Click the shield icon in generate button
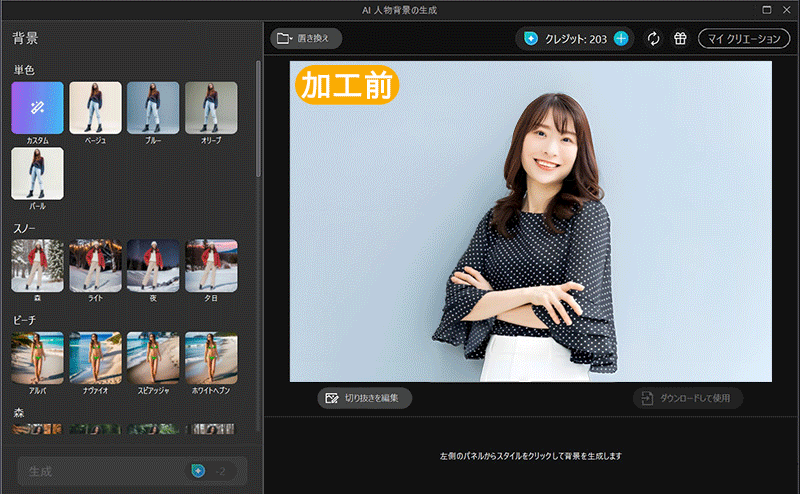800x494 pixels. tap(198, 471)
